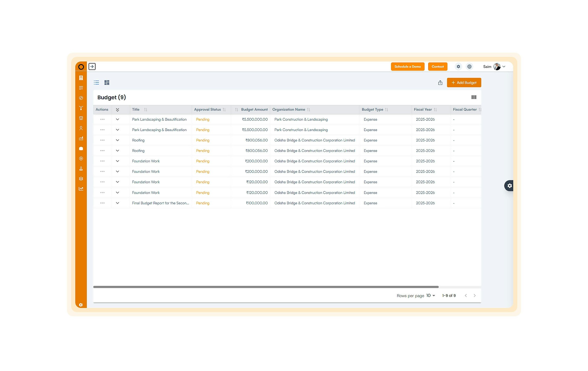Open the export share icon
Screen dimensions: 588x371
pyautogui.click(x=440, y=83)
